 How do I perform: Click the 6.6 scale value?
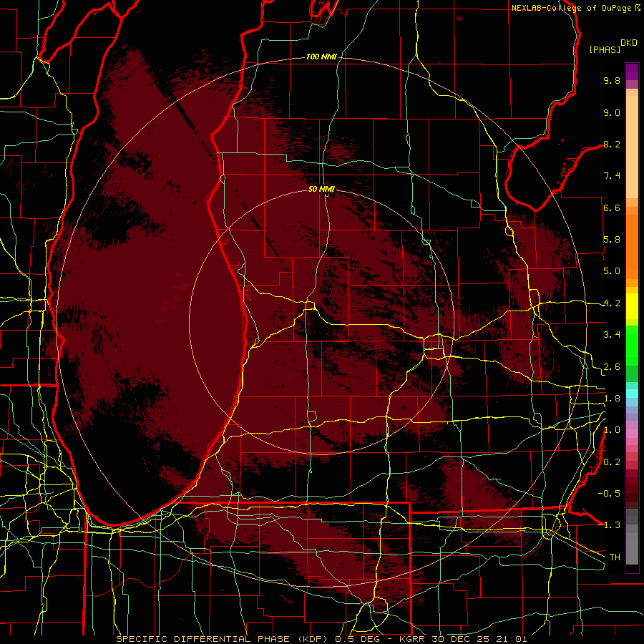pyautogui.click(x=612, y=208)
